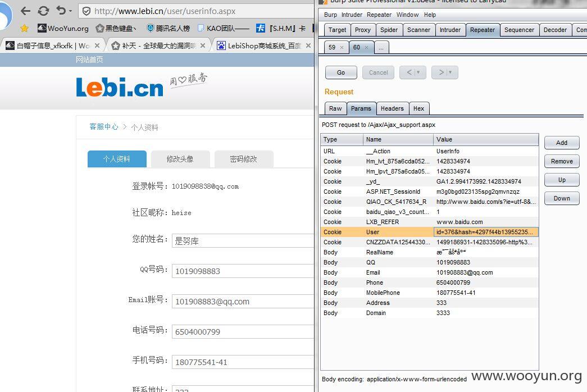Screen dimensions: 587x392
Task: Switch to the Scanner tool tab
Action: tap(418, 30)
